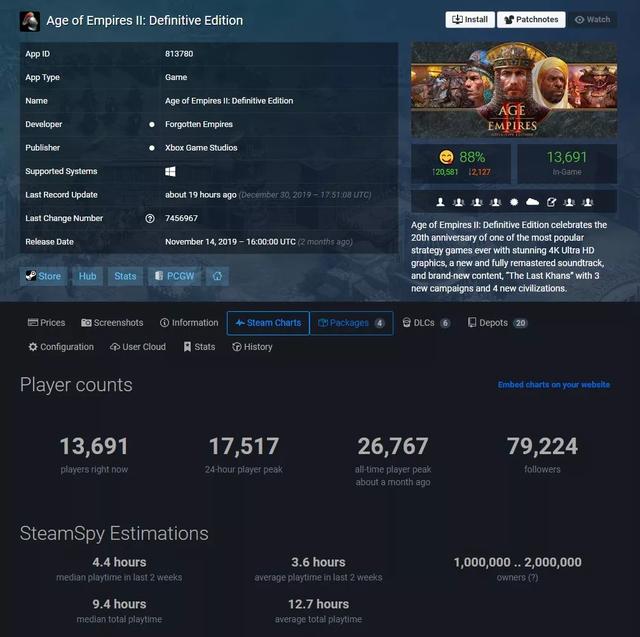Viewport: 640px width, 637px height.
Task: Click the Age of Empires app icon
Action: pos(30,21)
